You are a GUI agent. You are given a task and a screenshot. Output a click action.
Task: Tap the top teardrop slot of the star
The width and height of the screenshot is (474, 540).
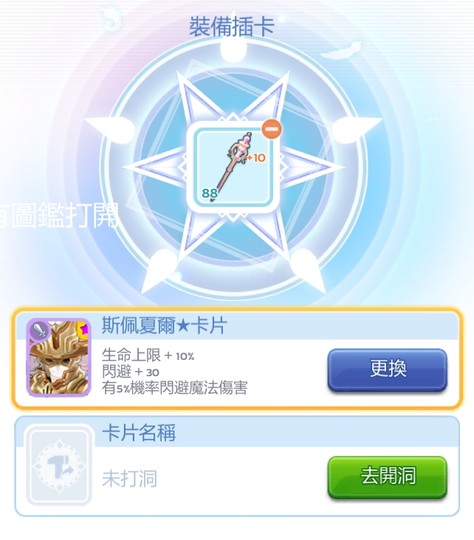pyautogui.click(x=233, y=52)
